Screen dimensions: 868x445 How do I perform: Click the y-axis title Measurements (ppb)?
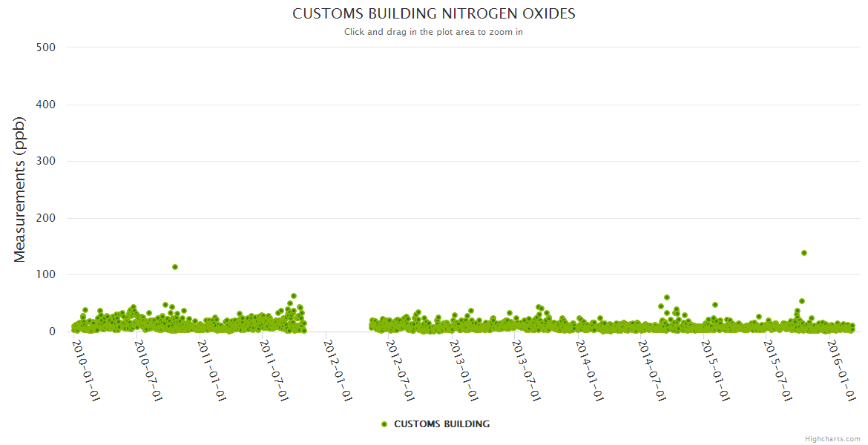coord(20,189)
